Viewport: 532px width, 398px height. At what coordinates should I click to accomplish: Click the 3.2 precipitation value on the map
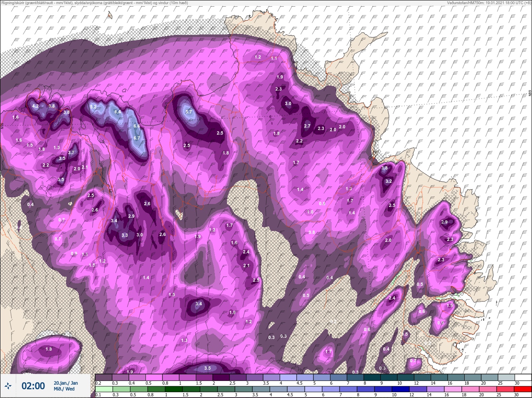click(389, 182)
